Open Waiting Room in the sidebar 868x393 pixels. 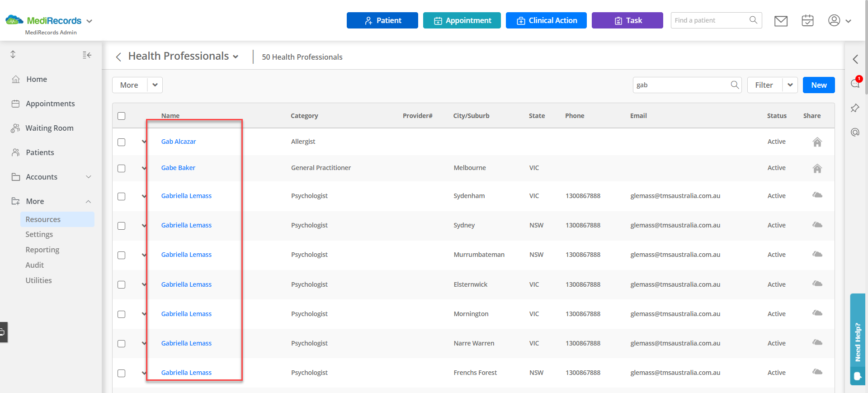(49, 128)
